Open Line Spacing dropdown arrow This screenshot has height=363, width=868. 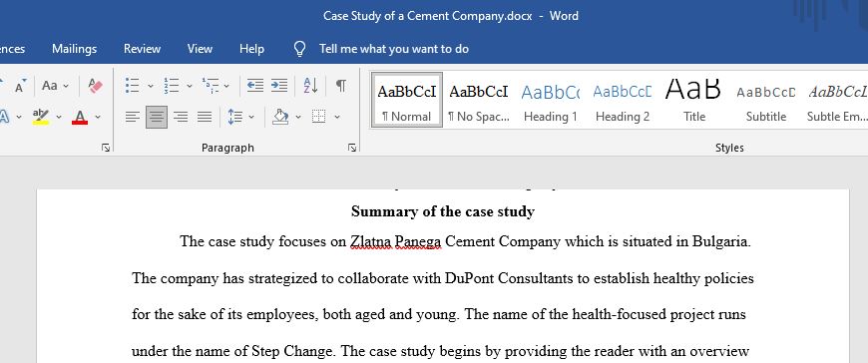(251, 117)
